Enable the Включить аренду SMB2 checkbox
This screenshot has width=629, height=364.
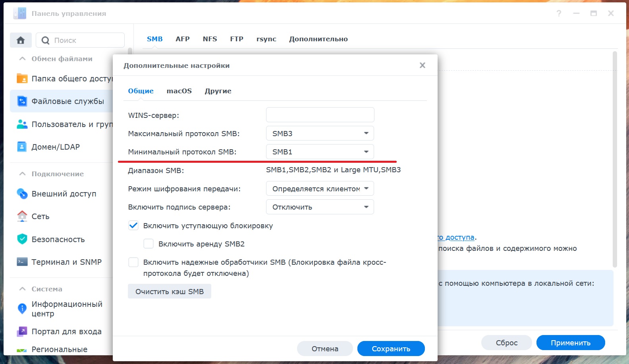pos(149,244)
